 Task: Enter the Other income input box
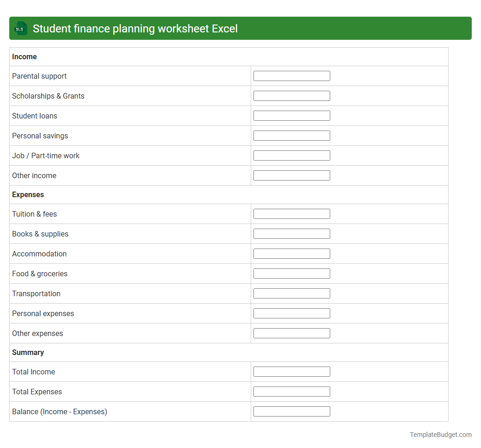(291, 175)
